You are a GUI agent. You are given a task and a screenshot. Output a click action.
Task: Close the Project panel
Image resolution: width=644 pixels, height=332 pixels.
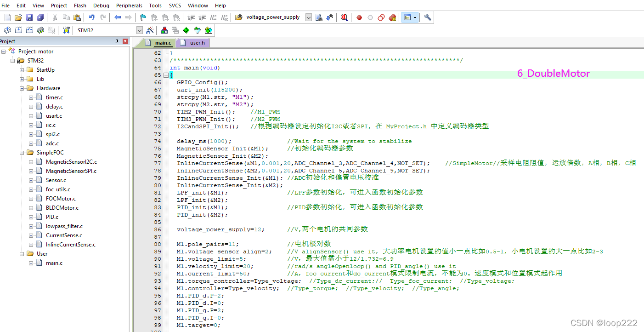click(x=125, y=41)
